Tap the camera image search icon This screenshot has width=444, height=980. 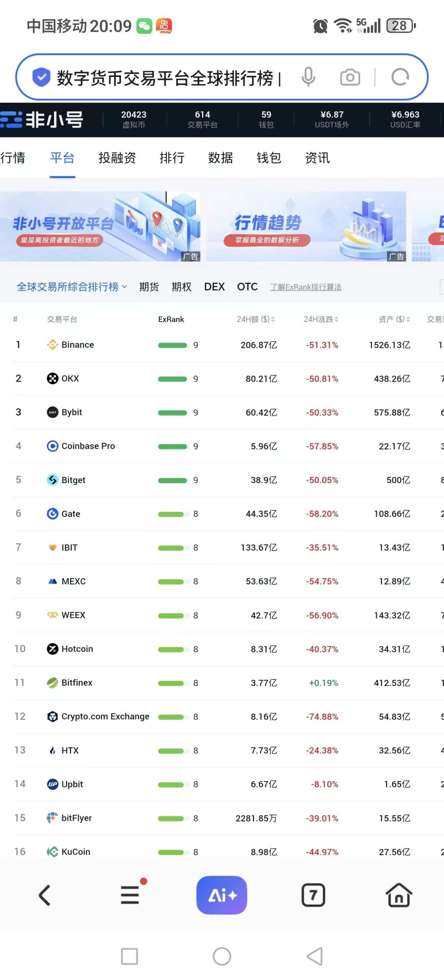[x=350, y=77]
